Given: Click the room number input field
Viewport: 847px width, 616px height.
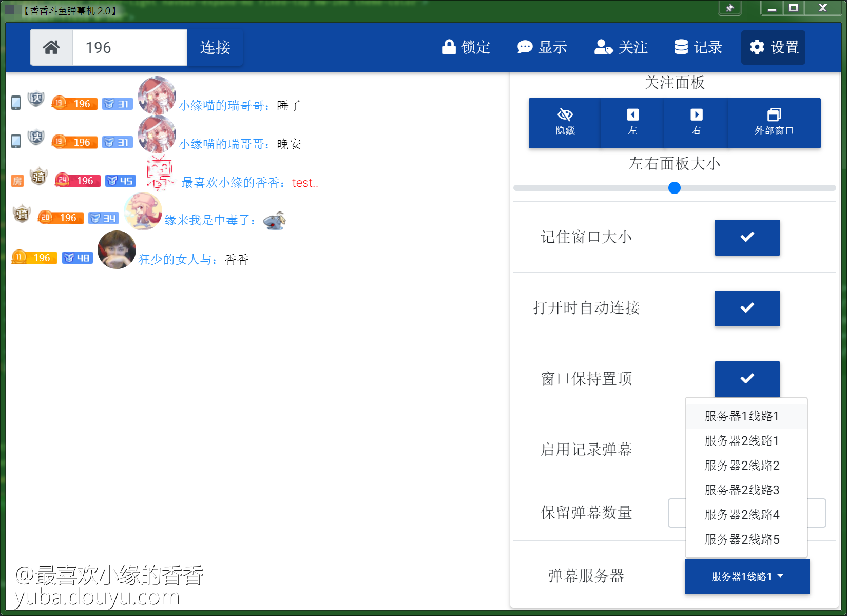Looking at the screenshot, I should [x=130, y=48].
